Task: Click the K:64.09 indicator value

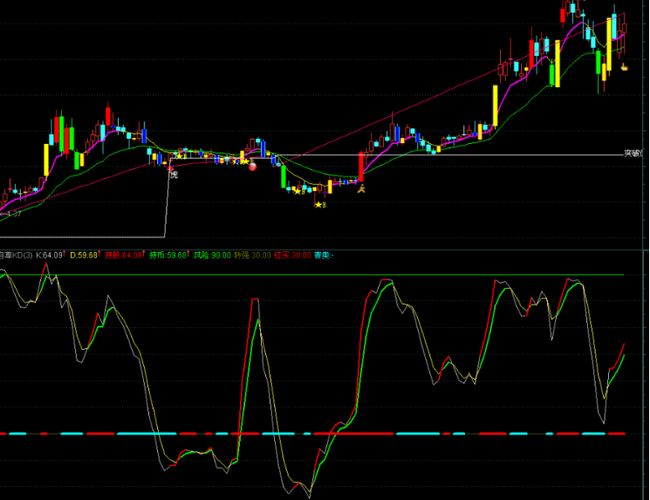Action: 49,255
